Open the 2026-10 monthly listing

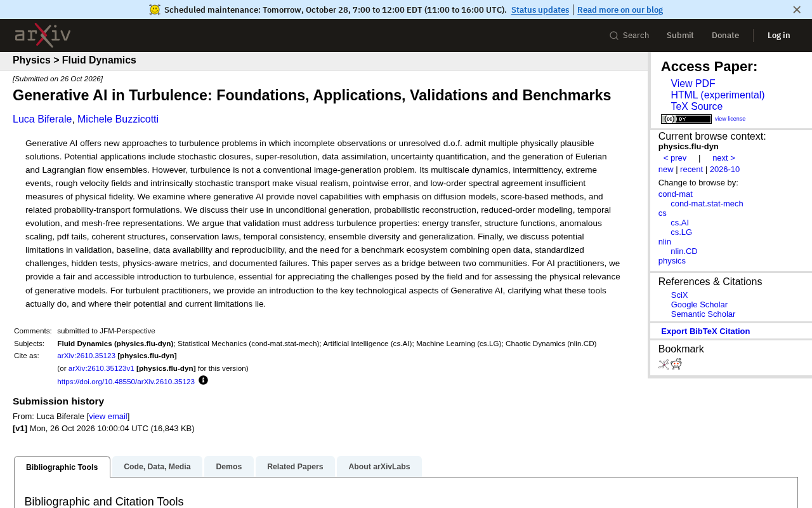(724, 170)
